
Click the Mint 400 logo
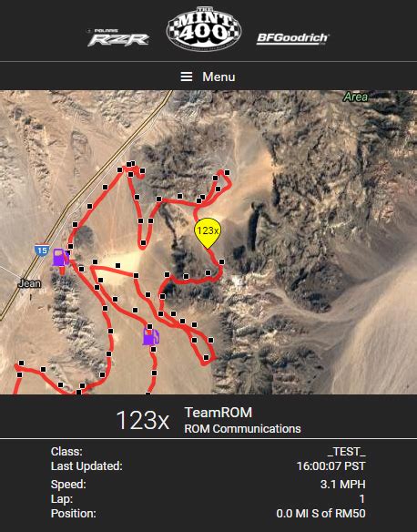pos(204,29)
